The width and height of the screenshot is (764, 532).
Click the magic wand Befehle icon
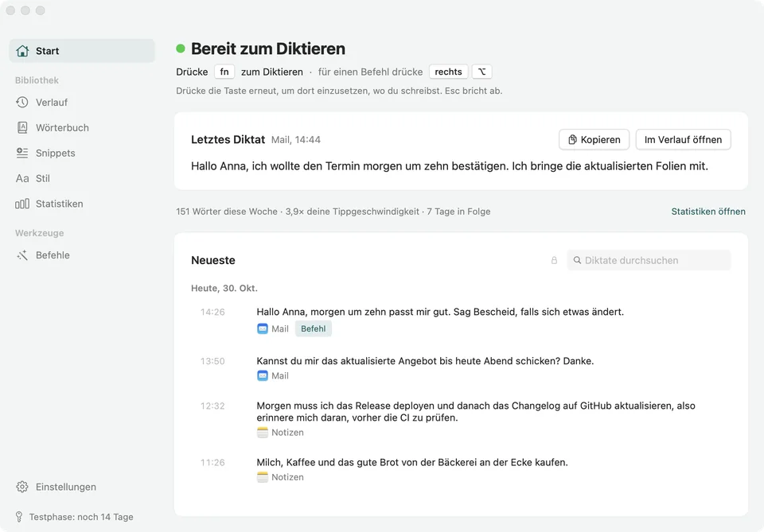(x=22, y=255)
